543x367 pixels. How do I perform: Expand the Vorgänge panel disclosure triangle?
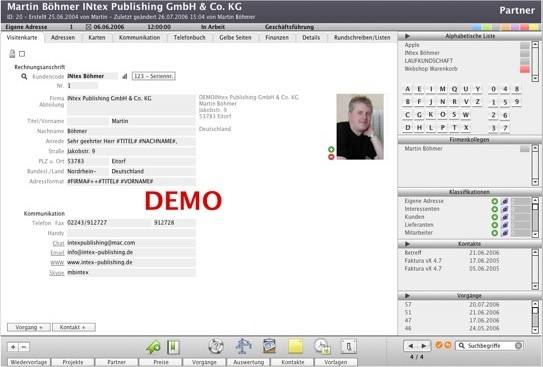click(x=407, y=296)
